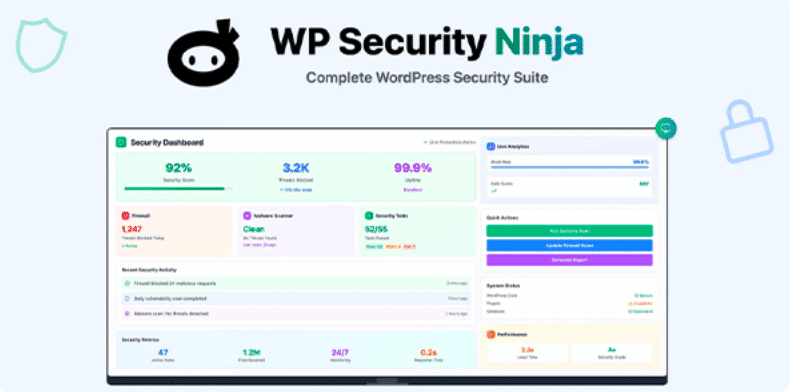The width and height of the screenshot is (790, 392).
Task: Click the red Firewall card icon
Action: pyautogui.click(x=125, y=216)
